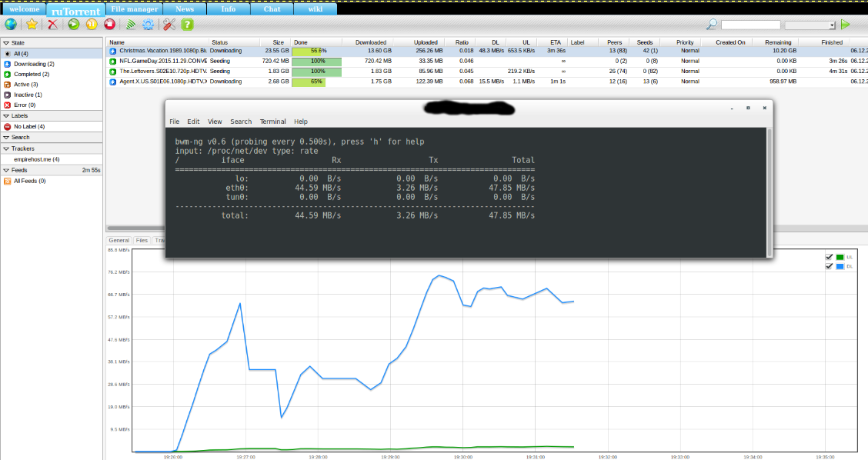Switch to the File manager tab

point(135,9)
